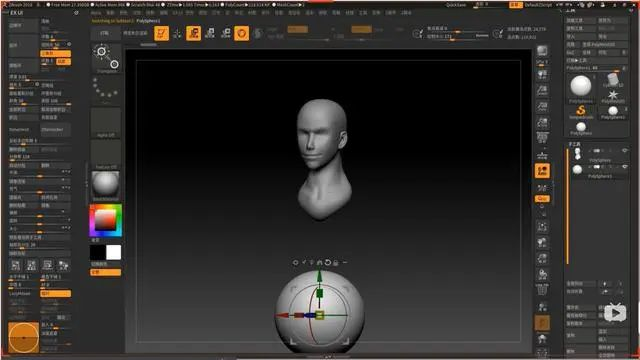Click the Scroll canvas icon
Viewport: 640px width, 360px height.
(542, 75)
